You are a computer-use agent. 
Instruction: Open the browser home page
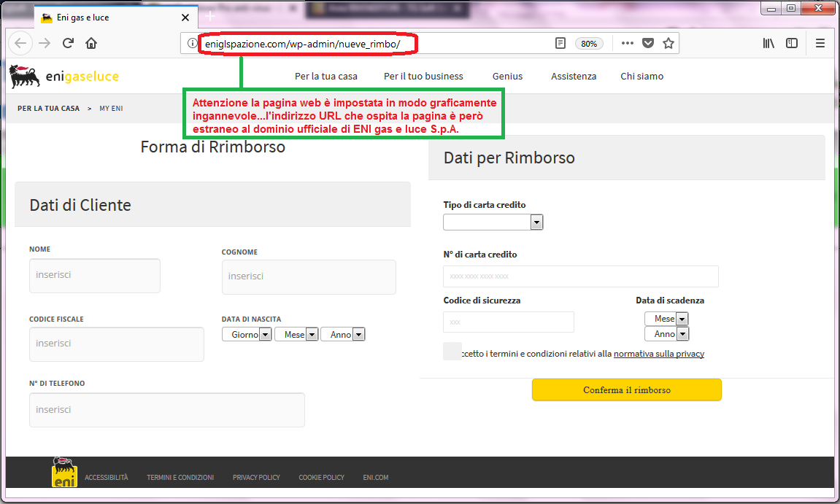pyautogui.click(x=91, y=43)
